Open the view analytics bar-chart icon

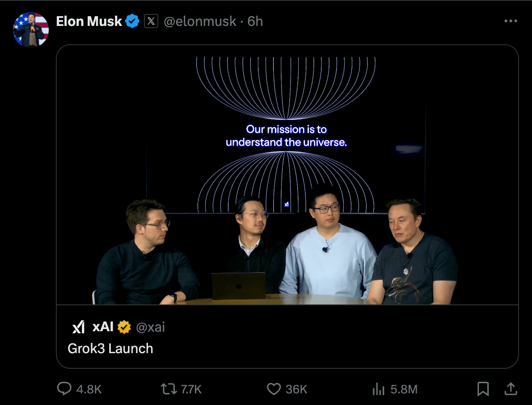[x=378, y=389]
